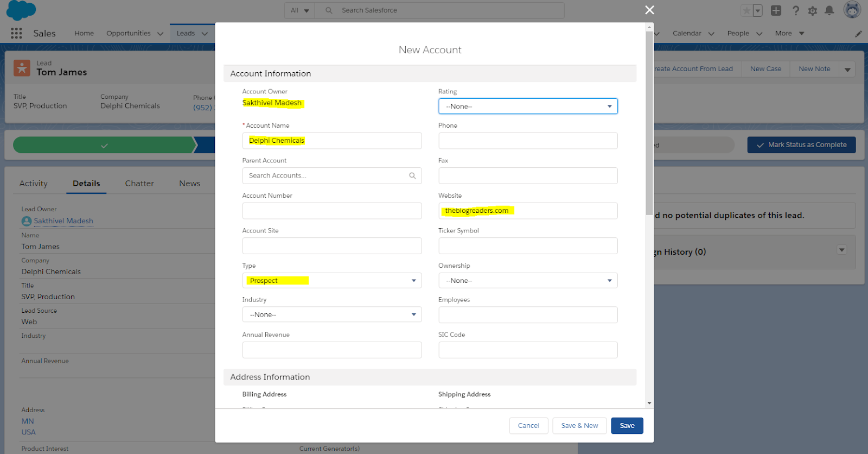Click the Website field with theblogreaders.com
The width and height of the screenshot is (868, 454).
coord(528,211)
